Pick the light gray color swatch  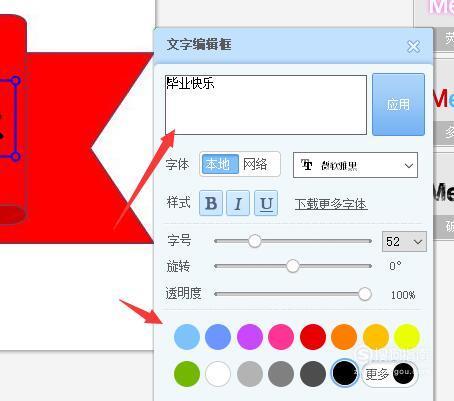click(x=250, y=374)
